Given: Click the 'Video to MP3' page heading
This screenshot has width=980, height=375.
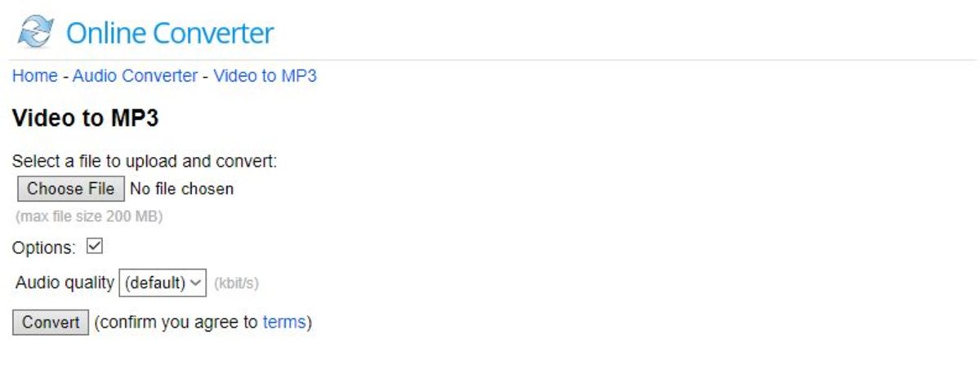Looking at the screenshot, I should 85,118.
